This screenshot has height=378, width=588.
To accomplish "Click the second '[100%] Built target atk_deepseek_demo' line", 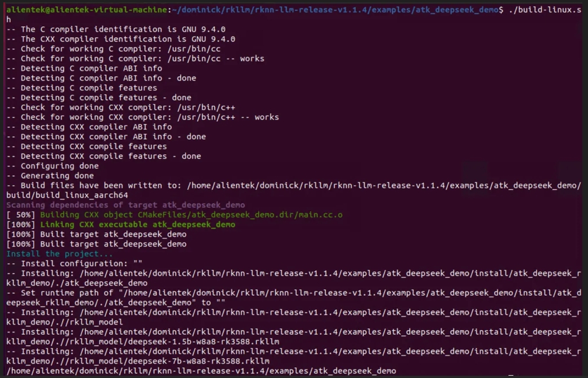I will [96, 244].
